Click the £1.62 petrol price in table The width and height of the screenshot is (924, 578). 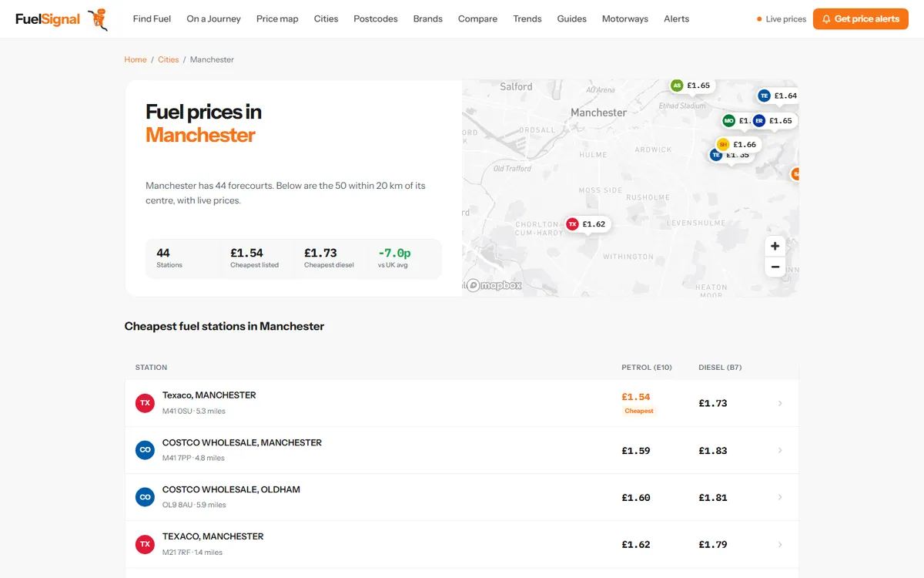point(636,545)
